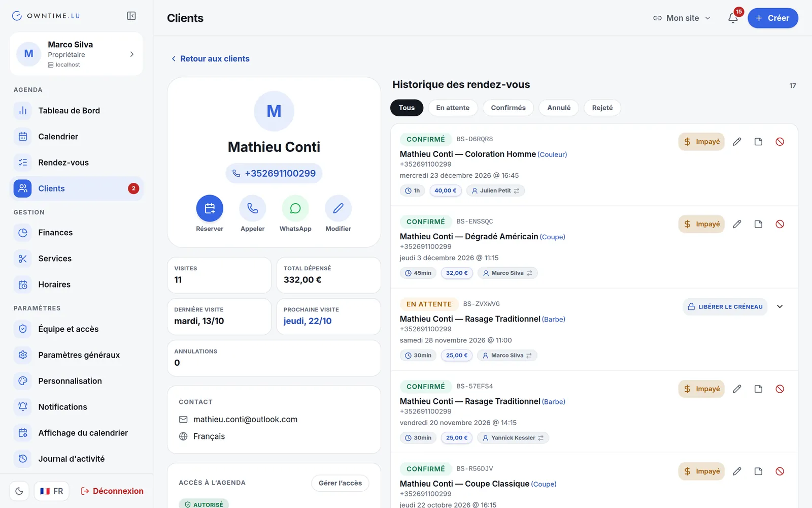Toggle dark mode moon icon

click(x=19, y=491)
